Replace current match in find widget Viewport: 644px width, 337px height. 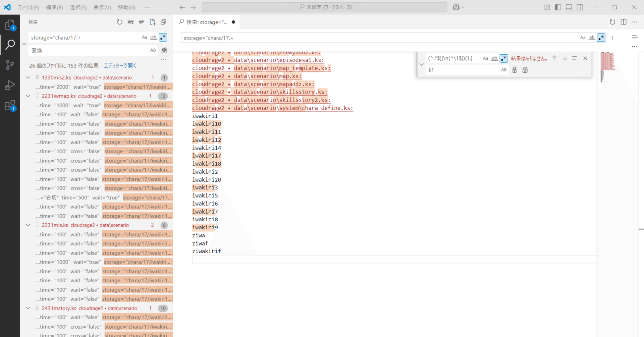pyautogui.click(x=515, y=70)
